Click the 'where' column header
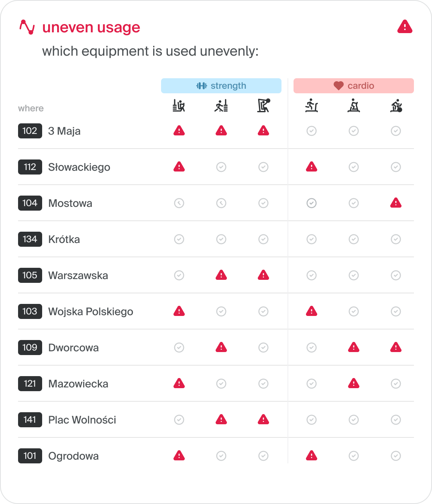Screen dimensions: 432x504 31,108
